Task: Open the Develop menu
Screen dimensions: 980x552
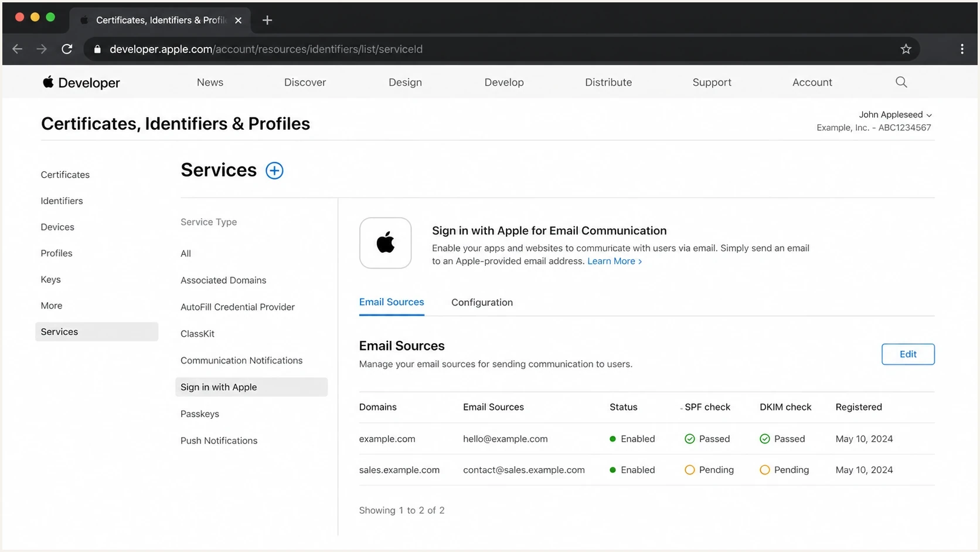Action: point(504,83)
